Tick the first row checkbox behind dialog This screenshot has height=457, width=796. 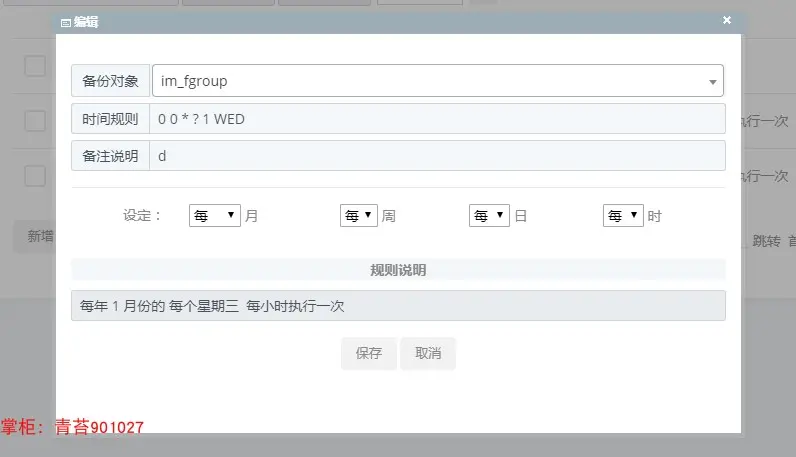point(35,66)
